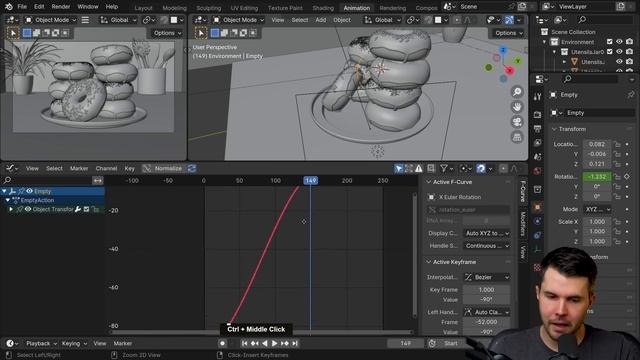Jump to previous keyframe
This screenshot has width=640, height=360.
255,343
